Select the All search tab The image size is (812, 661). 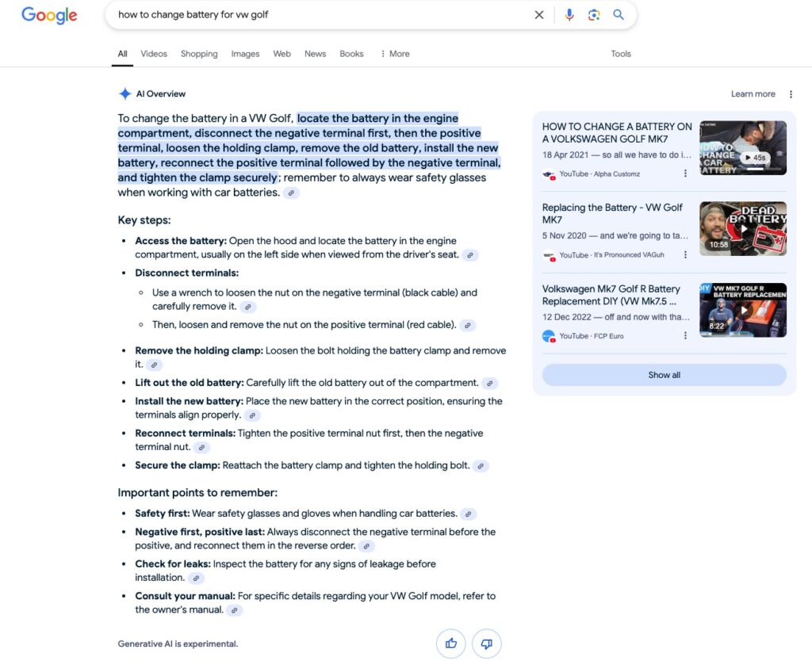click(x=122, y=54)
